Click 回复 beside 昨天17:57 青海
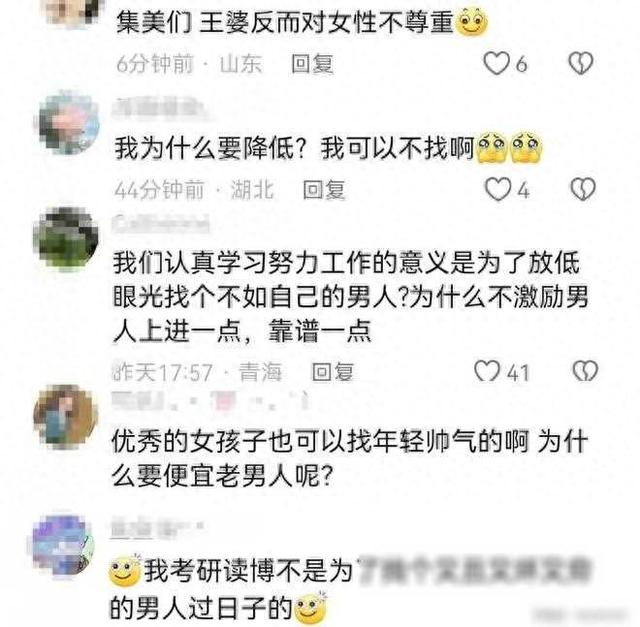The image size is (640, 627). [x=333, y=372]
